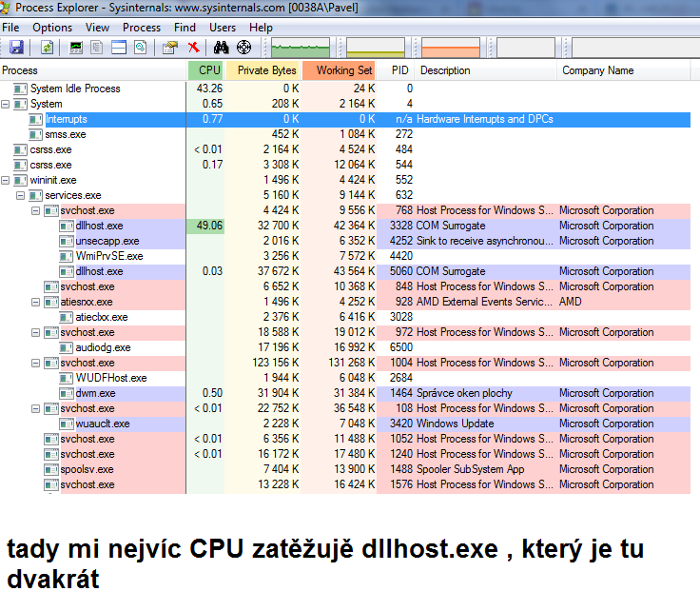Click the AMD company name cell
This screenshot has width=700, height=611.
coord(570,302)
